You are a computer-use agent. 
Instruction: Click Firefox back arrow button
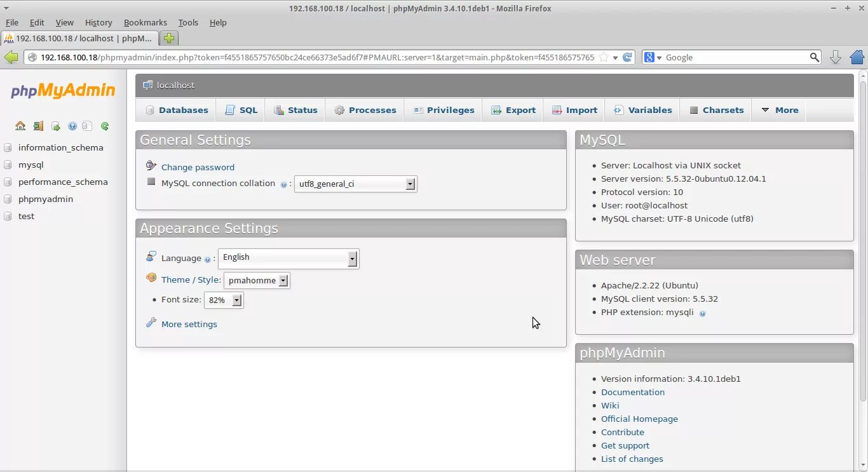(11, 57)
